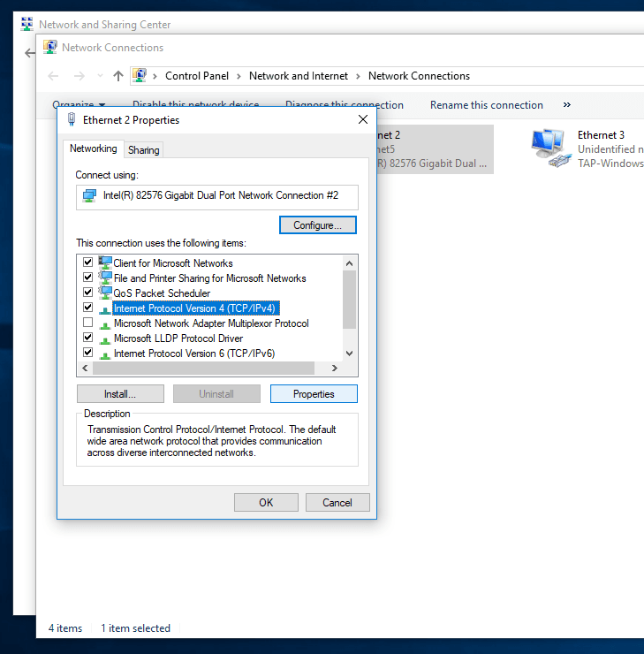Image resolution: width=644 pixels, height=654 pixels.
Task: Click the File and Printer Sharing icon
Action: 105,278
